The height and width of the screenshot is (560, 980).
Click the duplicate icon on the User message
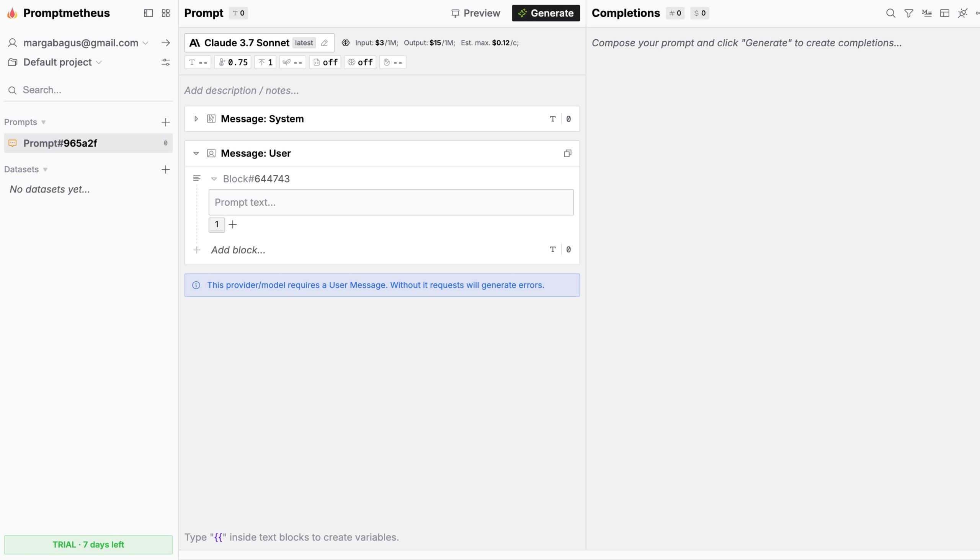(x=567, y=153)
